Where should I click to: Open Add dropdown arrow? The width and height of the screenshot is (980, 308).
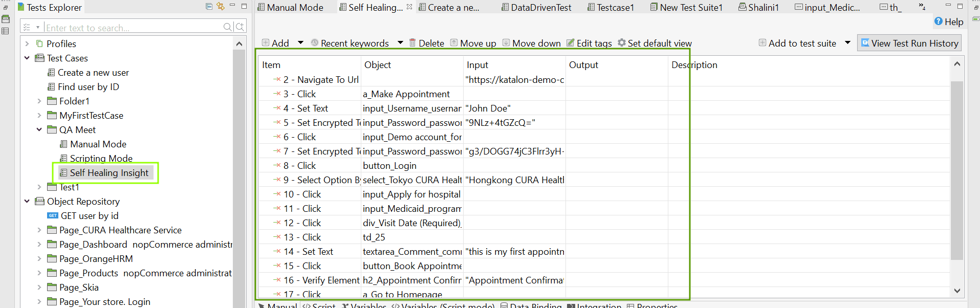click(300, 42)
